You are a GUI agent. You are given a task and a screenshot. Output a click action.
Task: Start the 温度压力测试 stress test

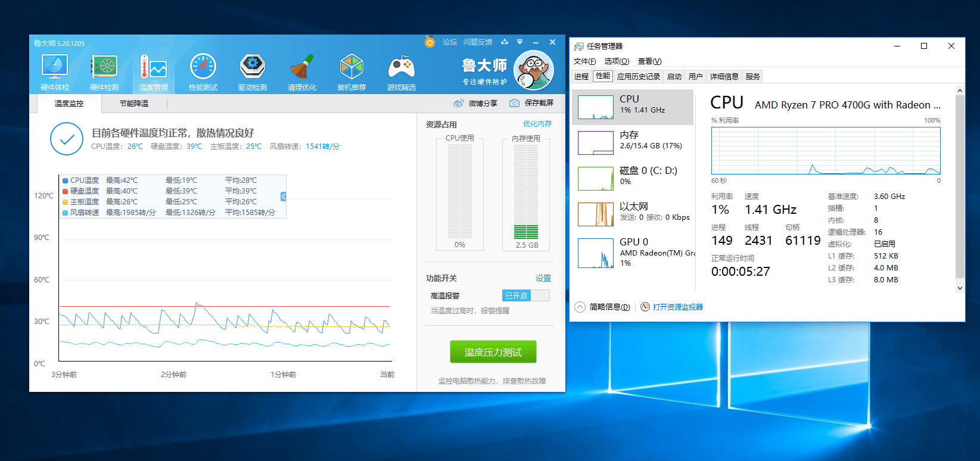(x=493, y=352)
